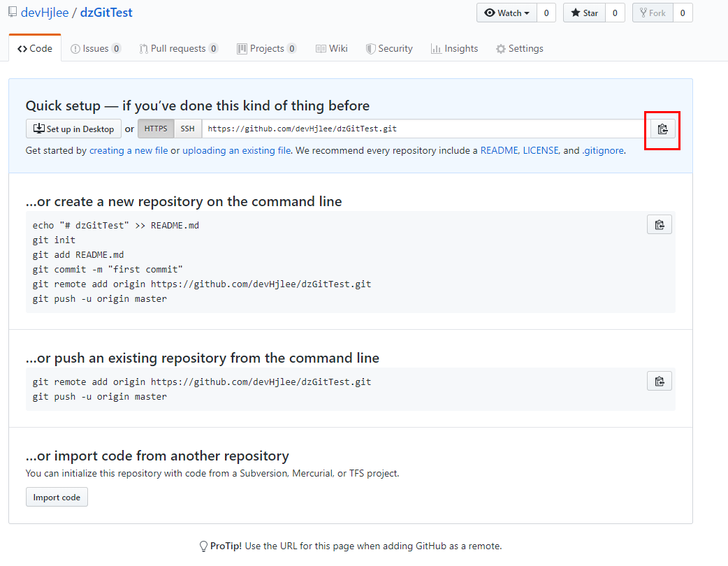Click the lightbulb icon beside ProTip!
This screenshot has height=566, width=728.
203,546
